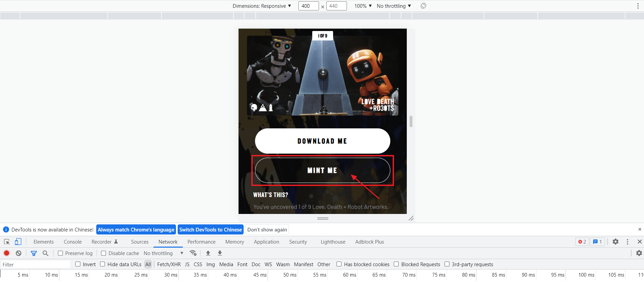Click the import HAR file upload icon
The height and width of the screenshot is (282, 644).
click(208, 253)
